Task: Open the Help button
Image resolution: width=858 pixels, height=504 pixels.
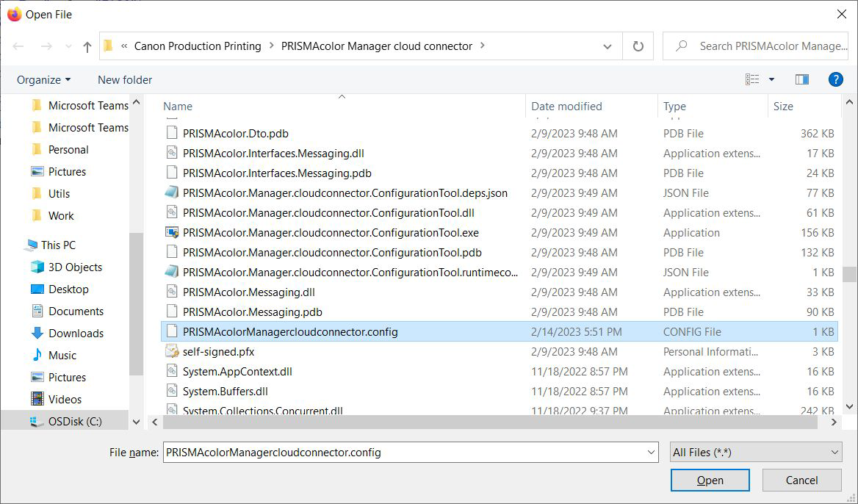Action: (835, 80)
